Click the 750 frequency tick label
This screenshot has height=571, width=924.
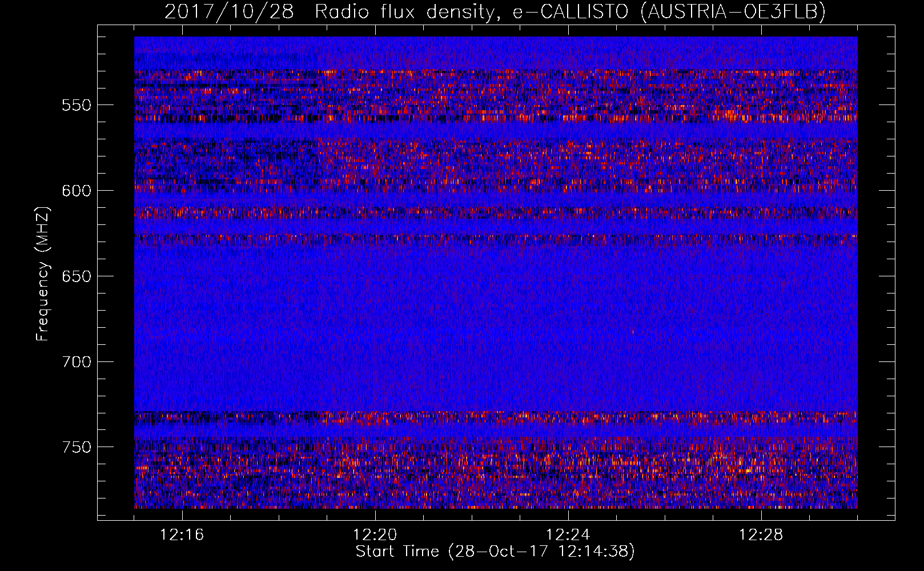click(x=77, y=447)
